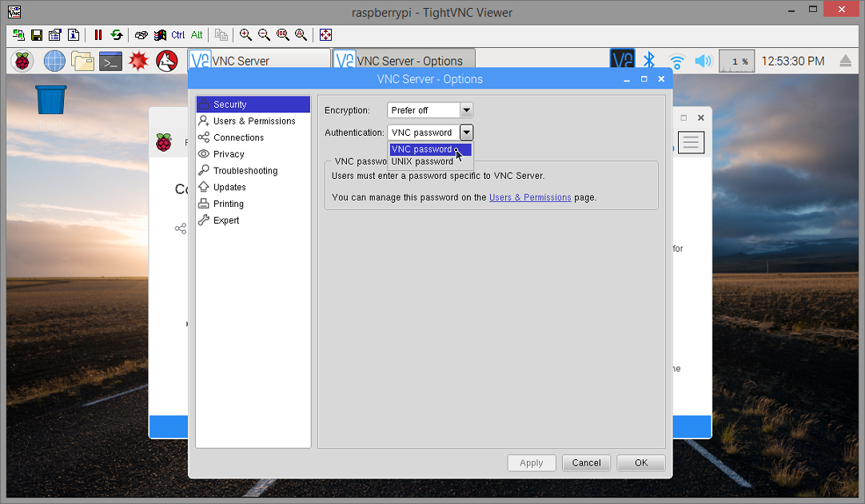
Task: Open the Privacy sidebar page
Action: [253, 154]
